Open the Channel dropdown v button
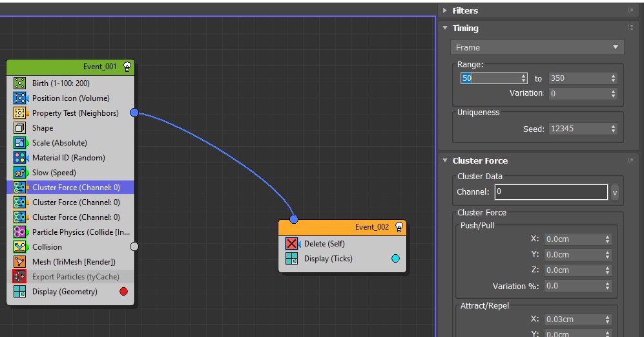 pyautogui.click(x=614, y=192)
